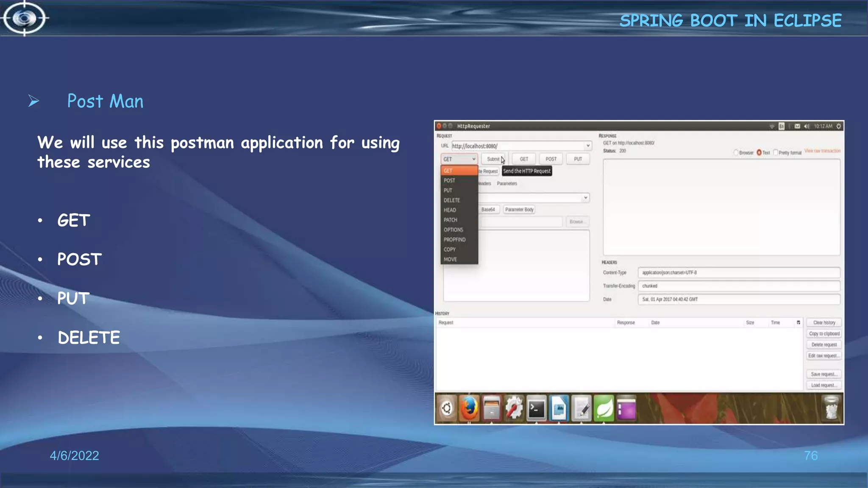The width and height of the screenshot is (868, 488).
Task: Open the text editor pencil icon
Action: pyautogui.click(x=581, y=408)
